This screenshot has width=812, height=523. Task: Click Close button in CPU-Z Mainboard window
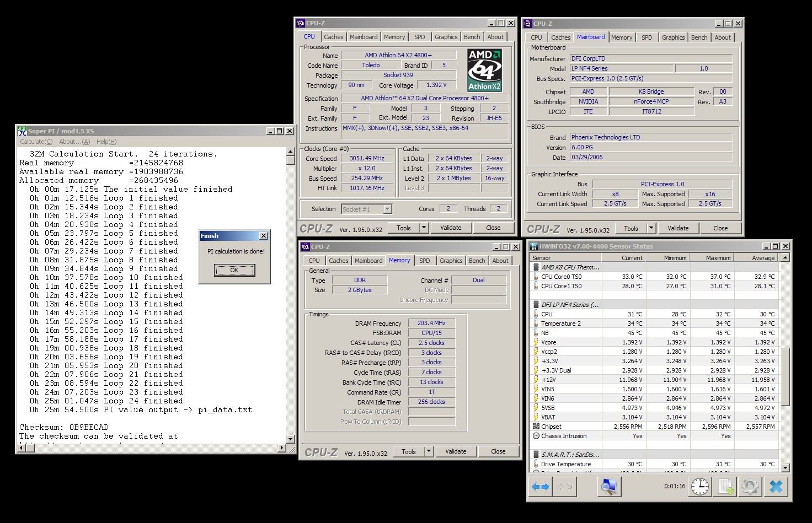pyautogui.click(x=720, y=228)
